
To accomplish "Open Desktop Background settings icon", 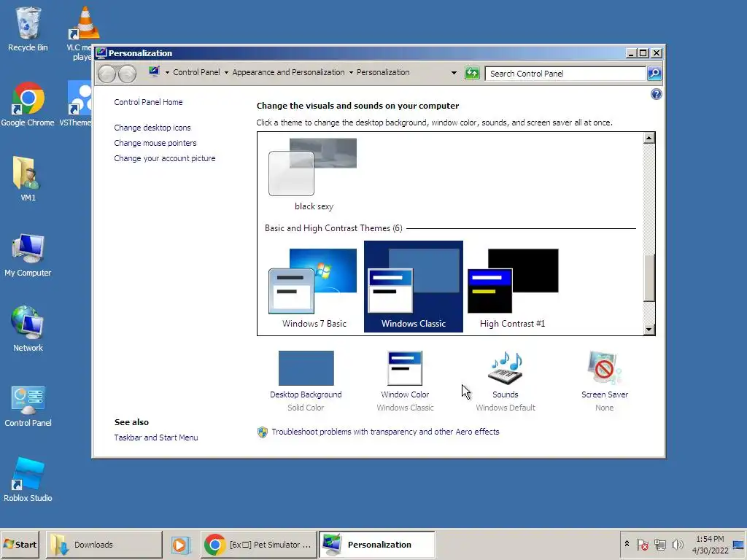I will [306, 368].
